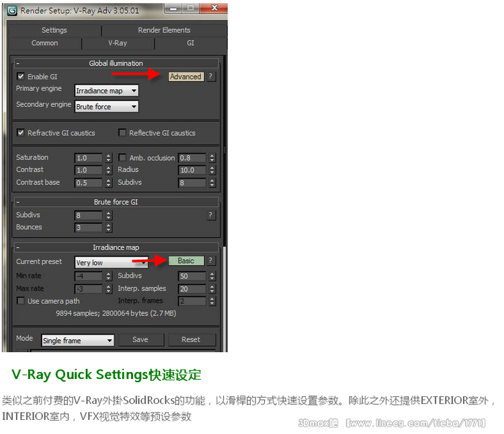Click the Contrast spinner arrows

pos(108,170)
